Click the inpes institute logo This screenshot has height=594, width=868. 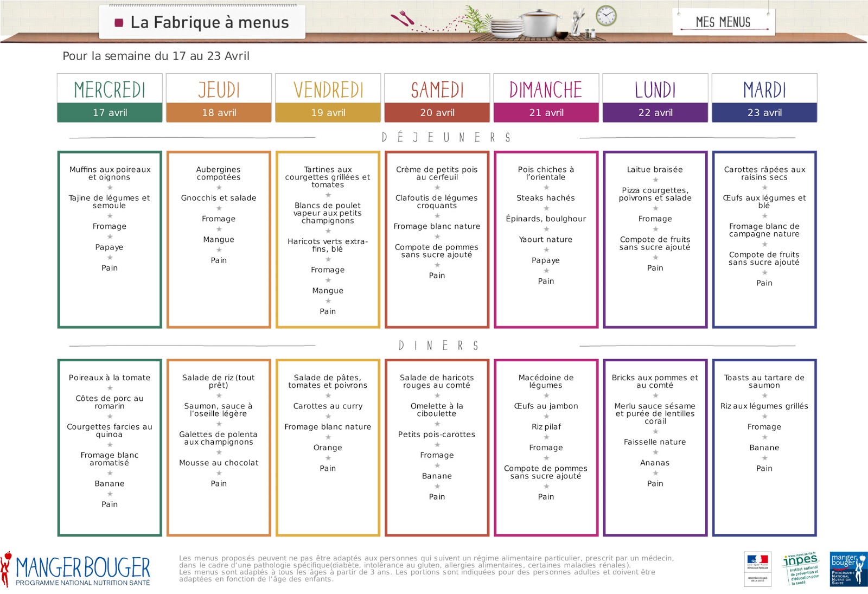coord(801,569)
